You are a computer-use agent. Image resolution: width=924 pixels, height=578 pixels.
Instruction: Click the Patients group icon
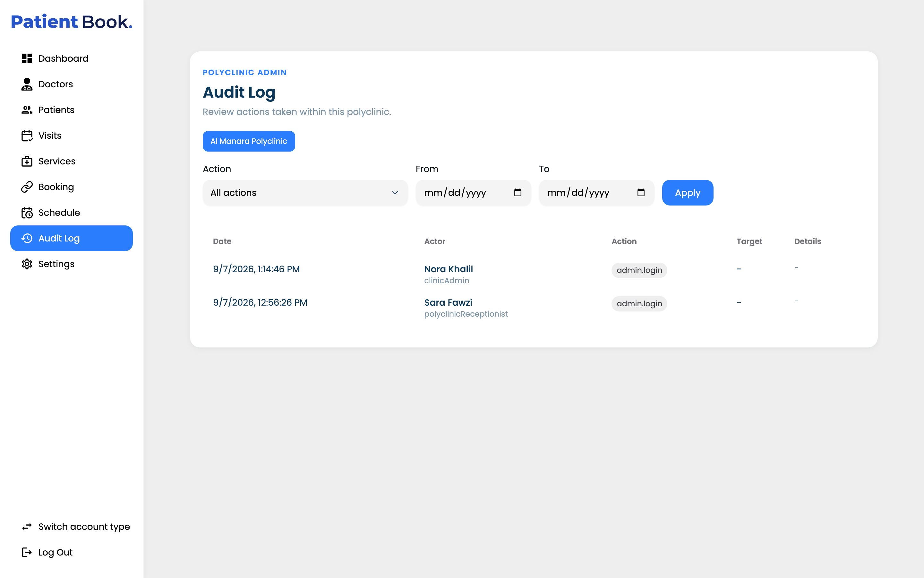(27, 110)
